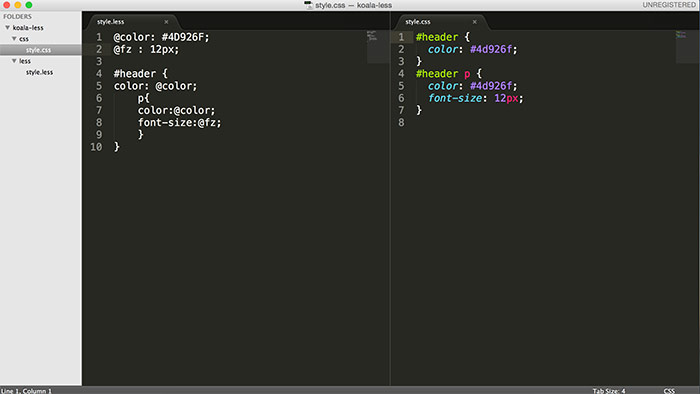Click the line '@color: #4D926F;' in style.less
Image resolution: width=700 pixels, height=394 pixels.
point(161,37)
